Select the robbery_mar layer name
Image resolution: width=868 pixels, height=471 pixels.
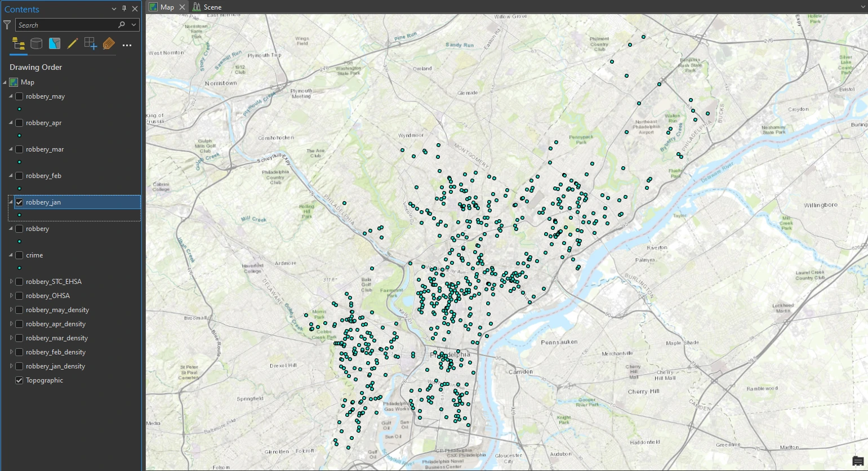[x=44, y=149]
